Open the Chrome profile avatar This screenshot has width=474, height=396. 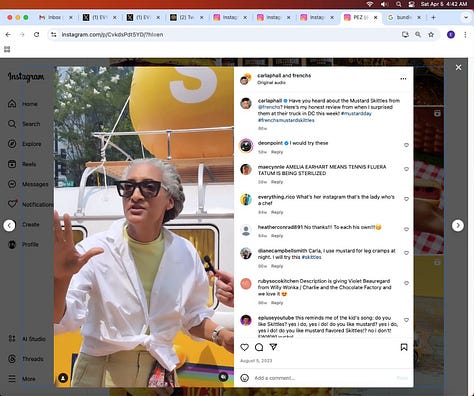[451, 35]
